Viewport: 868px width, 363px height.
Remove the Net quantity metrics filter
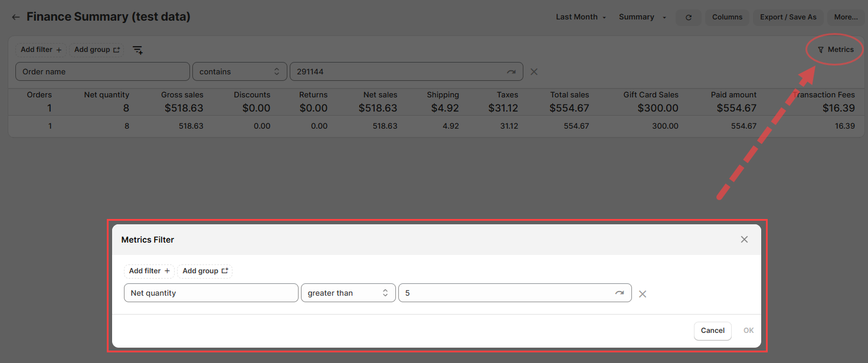click(643, 293)
